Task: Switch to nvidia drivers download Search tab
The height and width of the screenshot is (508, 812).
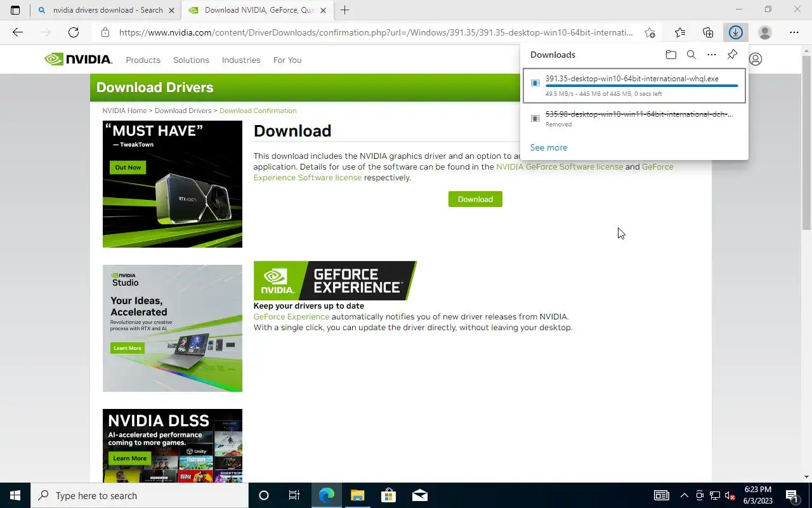Action: [x=105, y=10]
